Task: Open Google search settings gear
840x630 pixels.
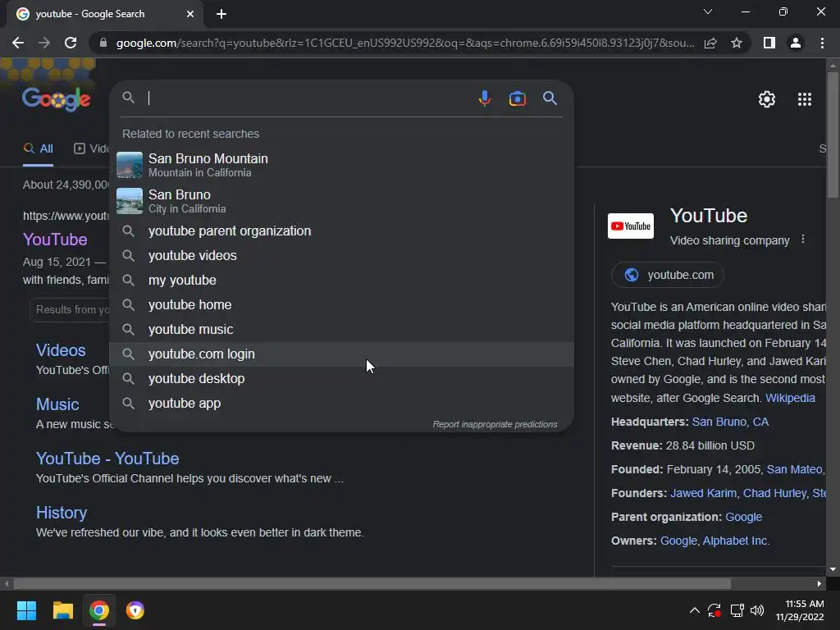Action: tap(767, 99)
